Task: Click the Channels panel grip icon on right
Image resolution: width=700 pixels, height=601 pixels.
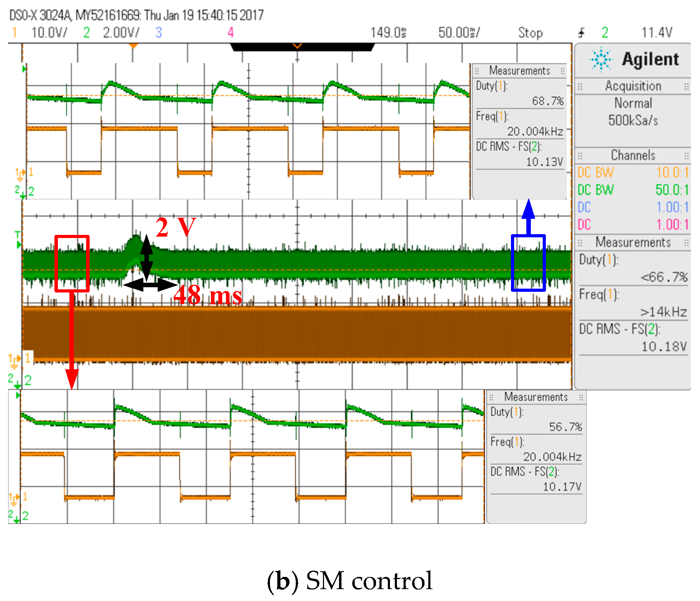Action: click(x=686, y=155)
